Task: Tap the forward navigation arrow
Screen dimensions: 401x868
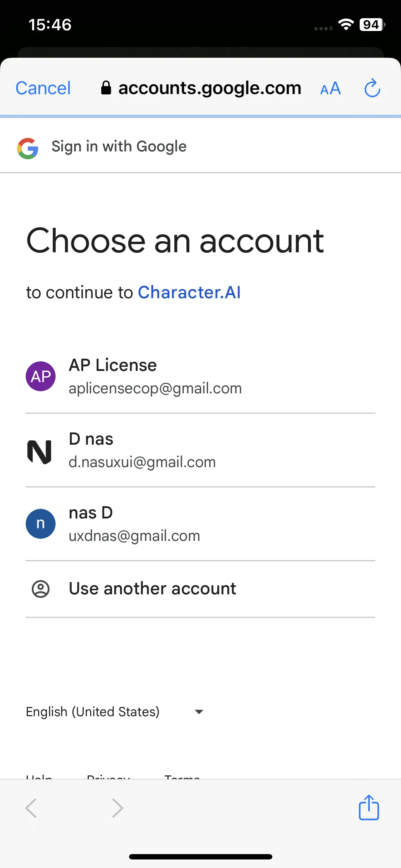Action: pyautogui.click(x=117, y=808)
